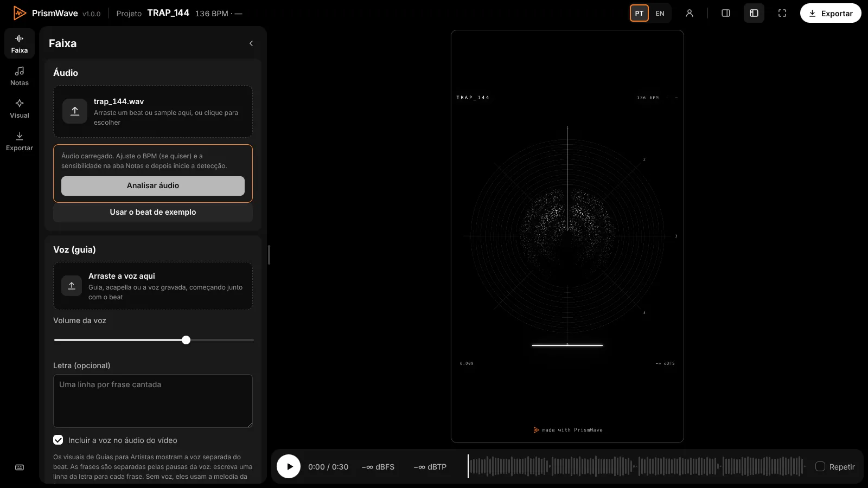
Task: Switch language to EN
Action: tap(660, 13)
